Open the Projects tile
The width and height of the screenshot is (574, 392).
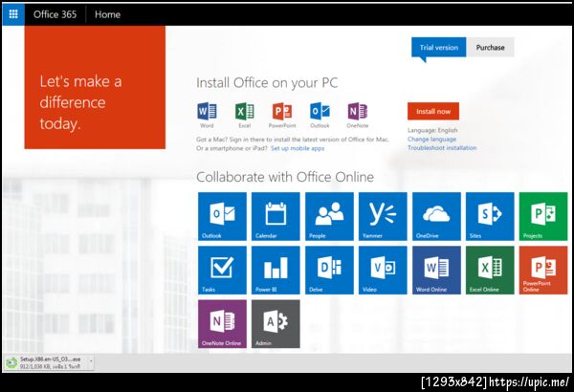click(x=543, y=216)
